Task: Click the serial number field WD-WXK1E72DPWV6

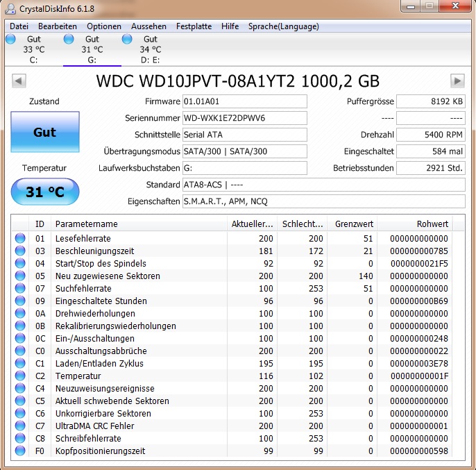Action: 245,118
